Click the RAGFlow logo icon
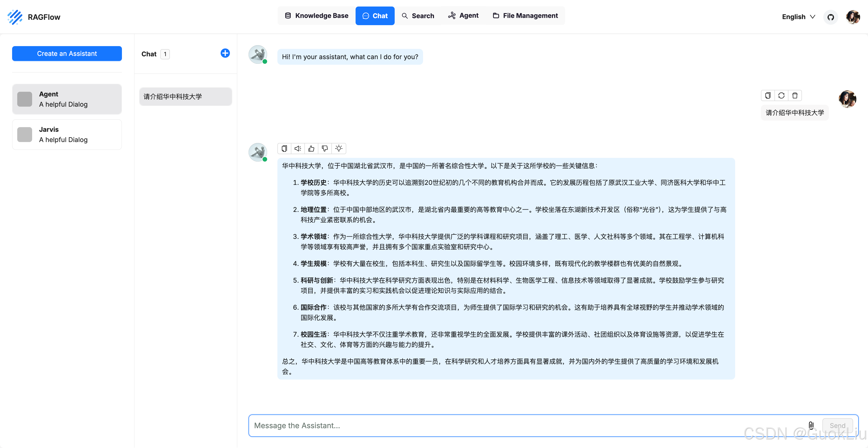This screenshot has width=868, height=448. [15, 17]
